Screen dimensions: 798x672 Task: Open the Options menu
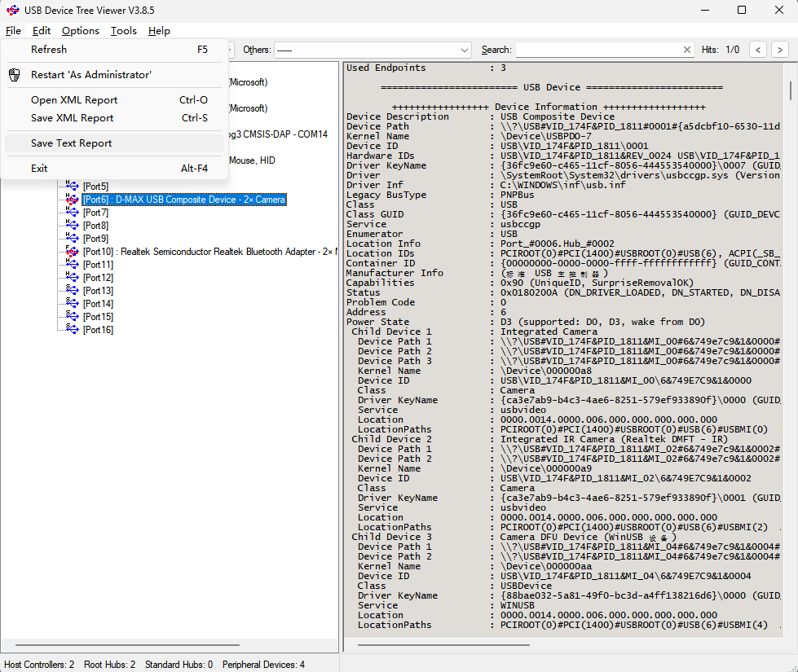[81, 31]
